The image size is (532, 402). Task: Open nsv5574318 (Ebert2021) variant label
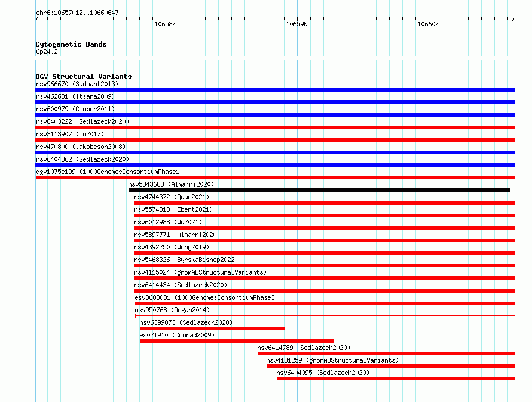pos(173,209)
